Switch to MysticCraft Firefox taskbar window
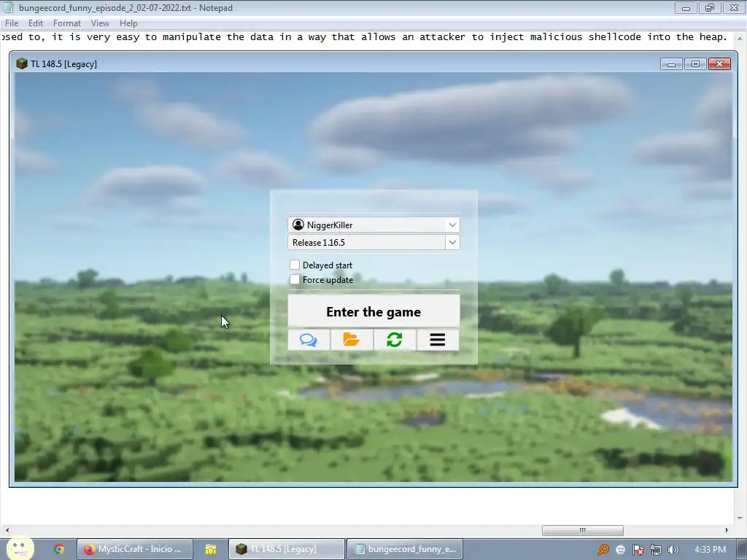 [135, 549]
